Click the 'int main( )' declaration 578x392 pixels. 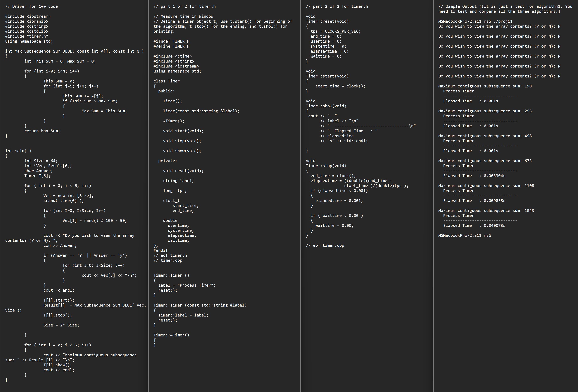(x=18, y=151)
